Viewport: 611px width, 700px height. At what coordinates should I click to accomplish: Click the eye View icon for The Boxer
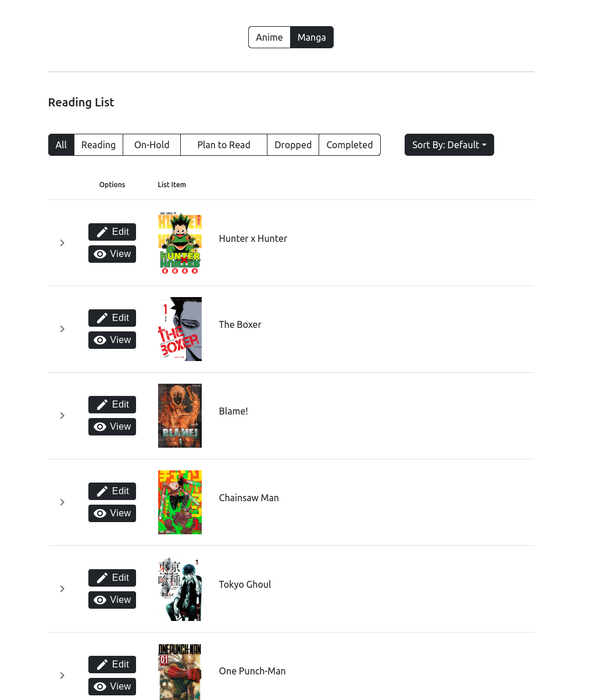click(x=100, y=340)
